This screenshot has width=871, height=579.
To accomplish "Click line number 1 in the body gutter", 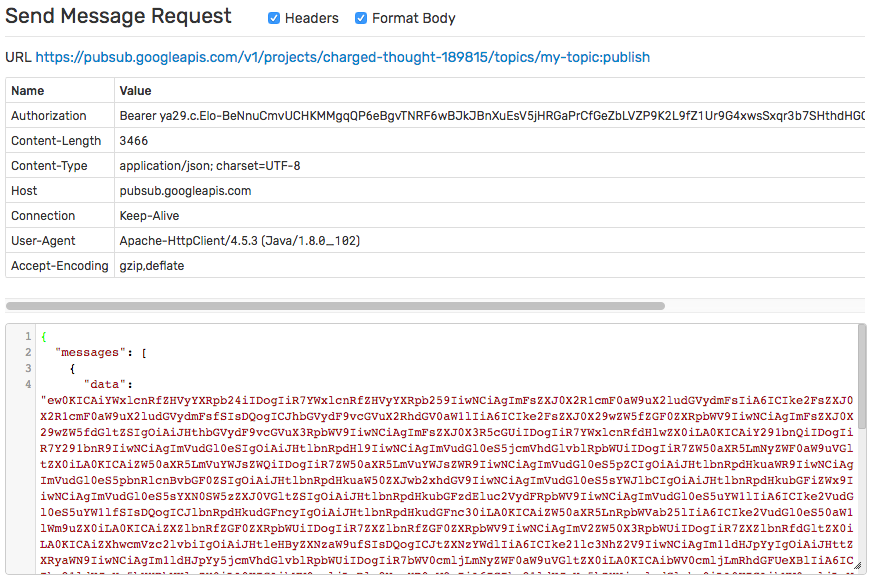I will (28, 337).
